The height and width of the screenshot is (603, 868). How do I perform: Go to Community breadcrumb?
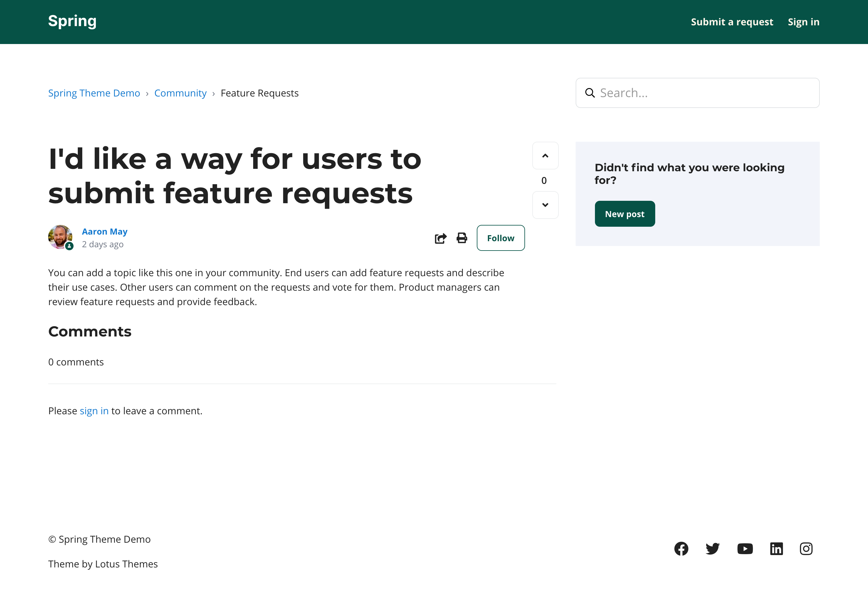click(180, 93)
